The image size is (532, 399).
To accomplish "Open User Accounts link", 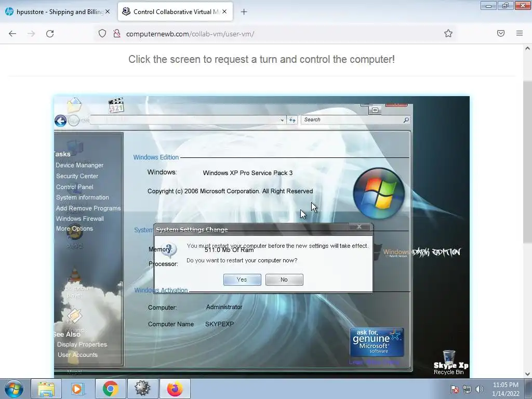I will [78, 355].
